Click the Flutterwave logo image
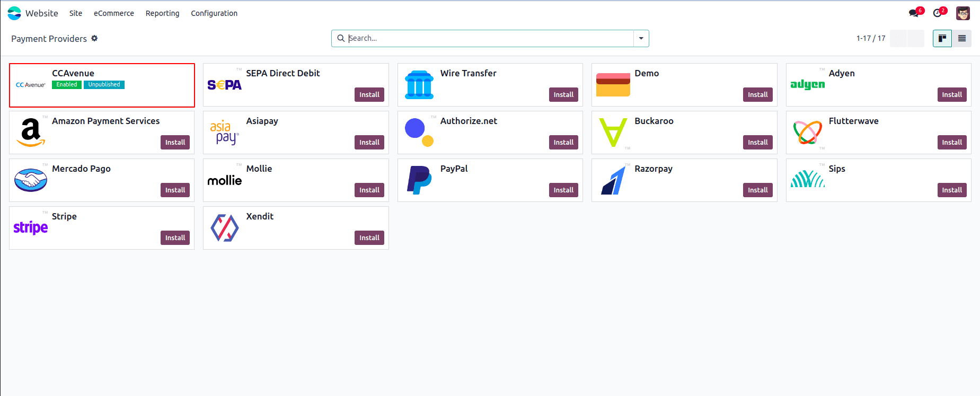The height and width of the screenshot is (396, 980). (x=807, y=133)
